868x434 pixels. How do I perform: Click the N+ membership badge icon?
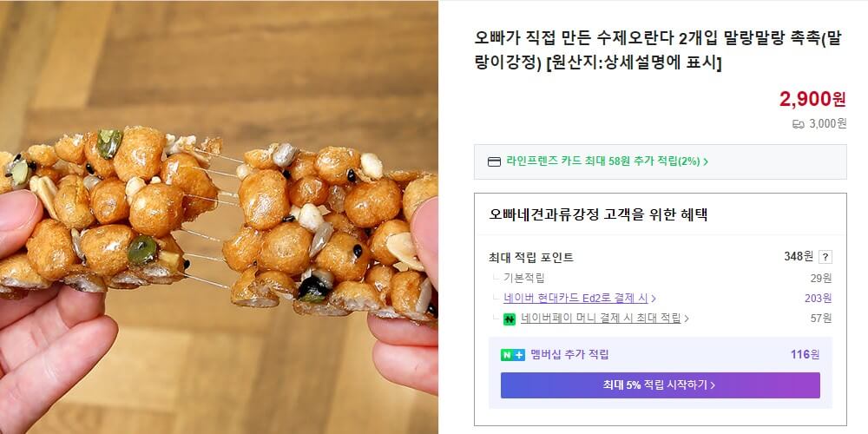click(513, 355)
